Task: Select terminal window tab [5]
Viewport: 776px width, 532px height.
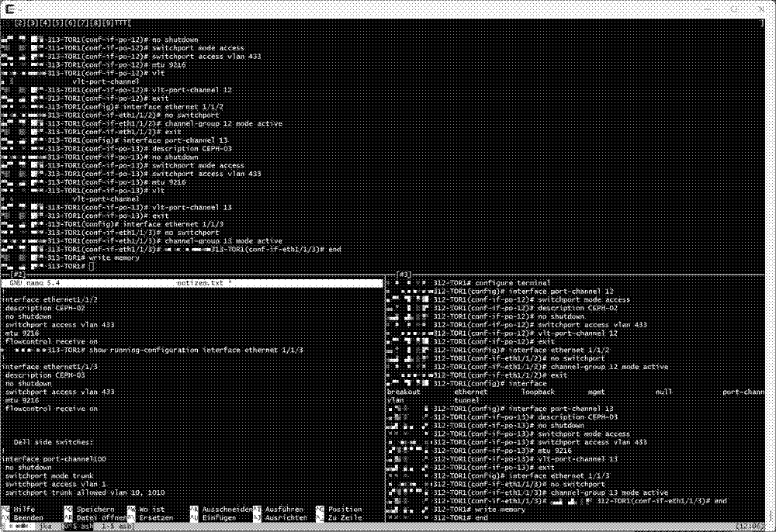Action: tap(57, 24)
